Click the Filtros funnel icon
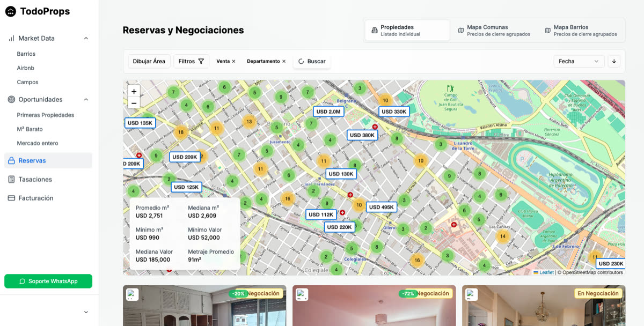The height and width of the screenshot is (326, 644). click(x=201, y=62)
